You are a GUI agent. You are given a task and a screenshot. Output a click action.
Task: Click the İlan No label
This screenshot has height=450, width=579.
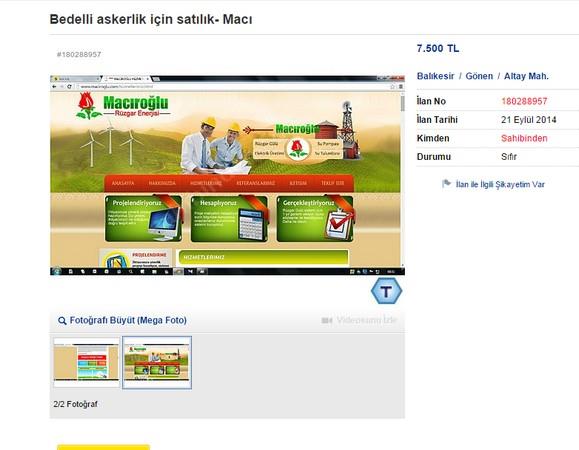pyautogui.click(x=431, y=101)
